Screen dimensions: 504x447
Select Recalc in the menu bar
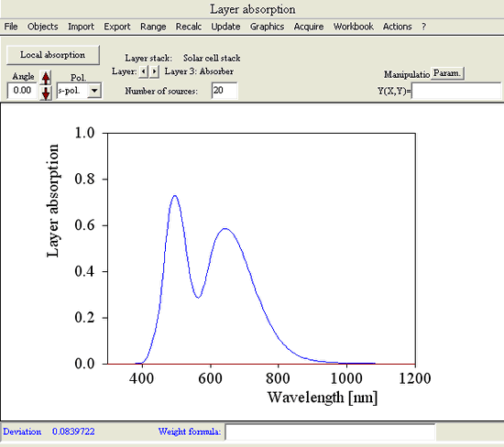tap(189, 27)
